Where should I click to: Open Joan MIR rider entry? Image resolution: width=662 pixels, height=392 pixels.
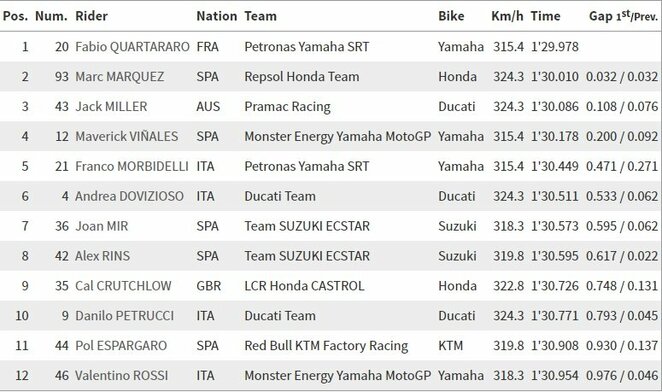point(101,226)
